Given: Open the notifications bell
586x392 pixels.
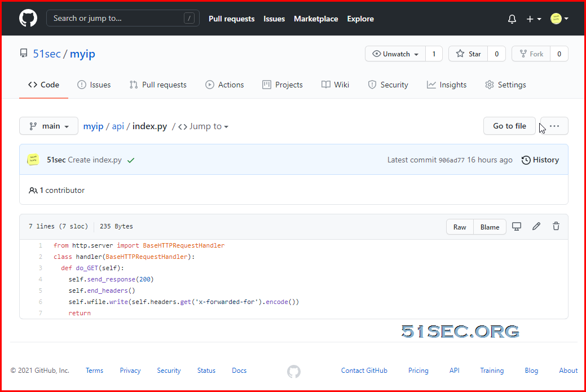Looking at the screenshot, I should tap(512, 19).
